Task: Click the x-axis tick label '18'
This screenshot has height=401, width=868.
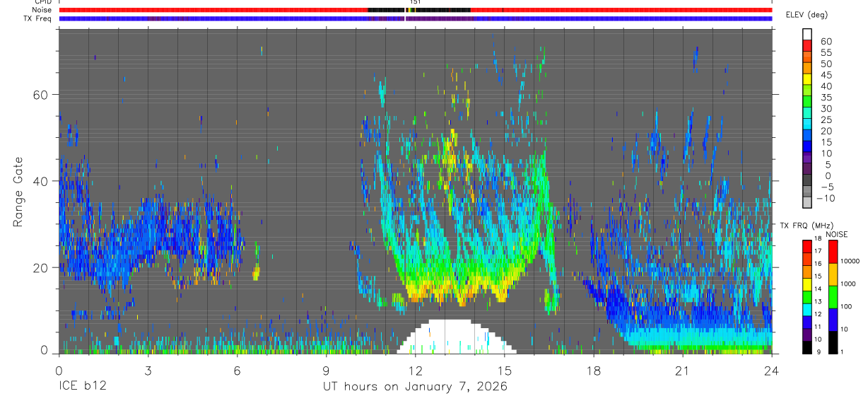Action: (594, 370)
